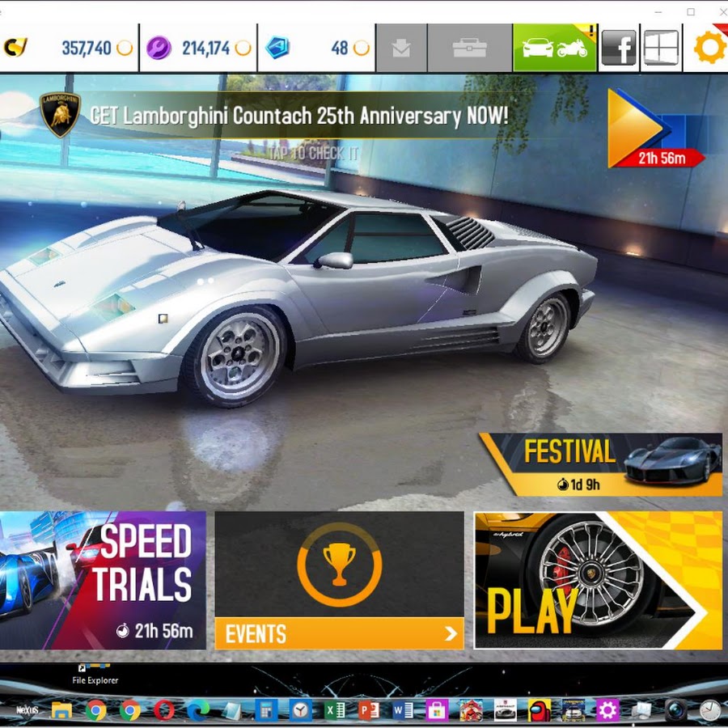Launch Word from the dock

(x=403, y=711)
